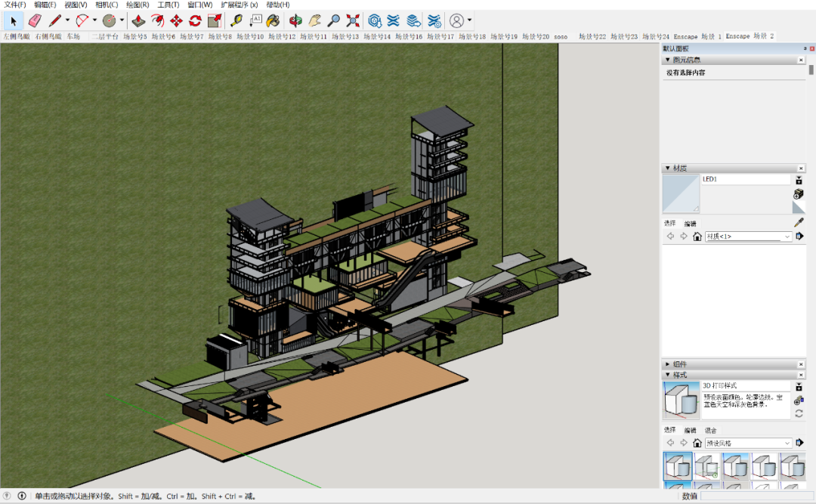816x504 pixels.
Task: Expand the 组件 panel section
Action: [x=668, y=364]
